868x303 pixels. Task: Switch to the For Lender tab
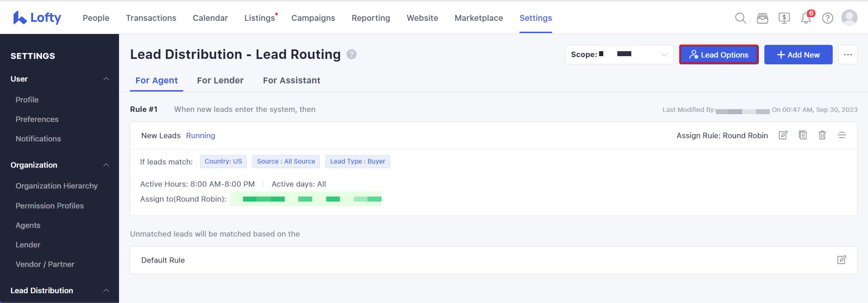click(x=220, y=81)
